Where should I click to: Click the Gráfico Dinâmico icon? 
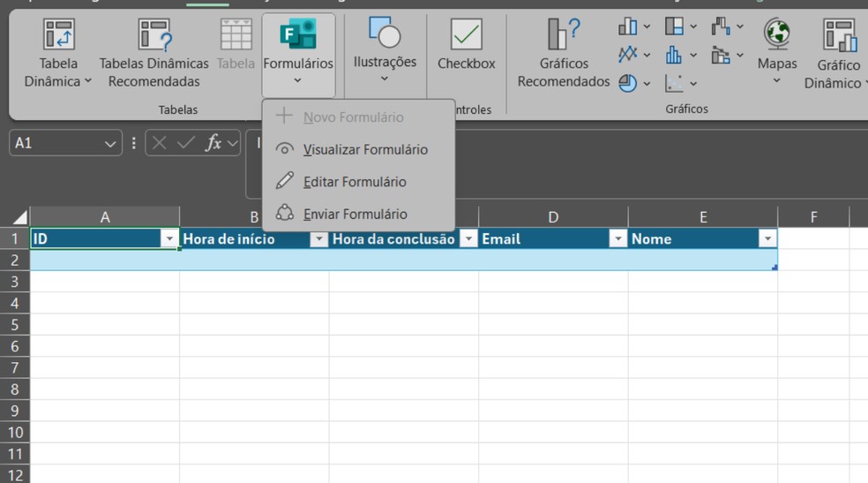(x=839, y=35)
